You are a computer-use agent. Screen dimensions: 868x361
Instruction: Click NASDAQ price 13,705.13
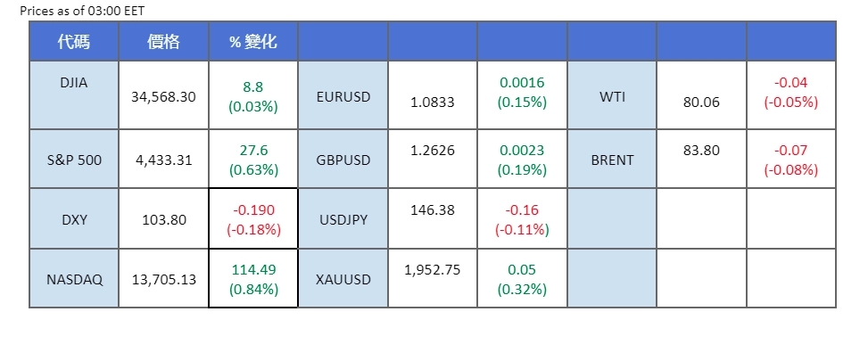coord(163,279)
